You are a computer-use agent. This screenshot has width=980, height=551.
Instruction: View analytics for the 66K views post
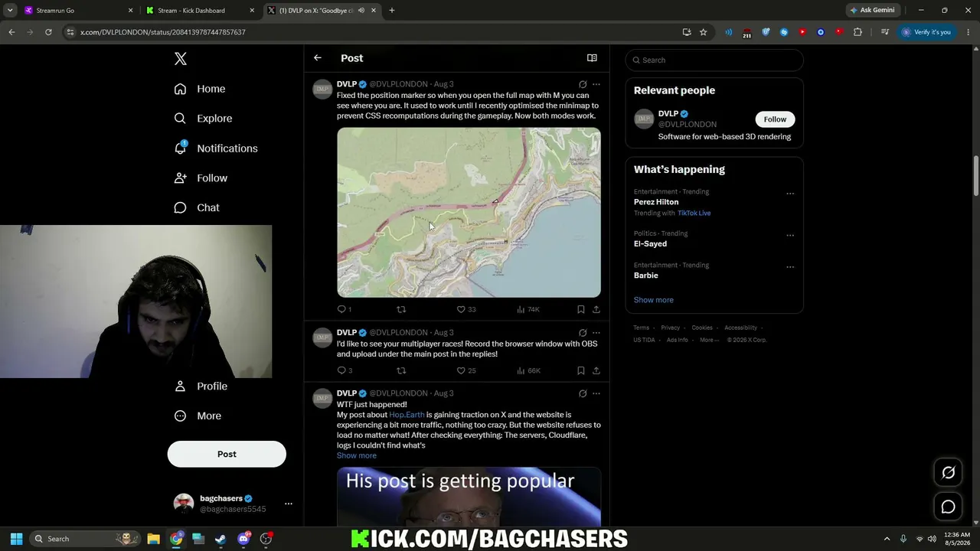point(528,370)
